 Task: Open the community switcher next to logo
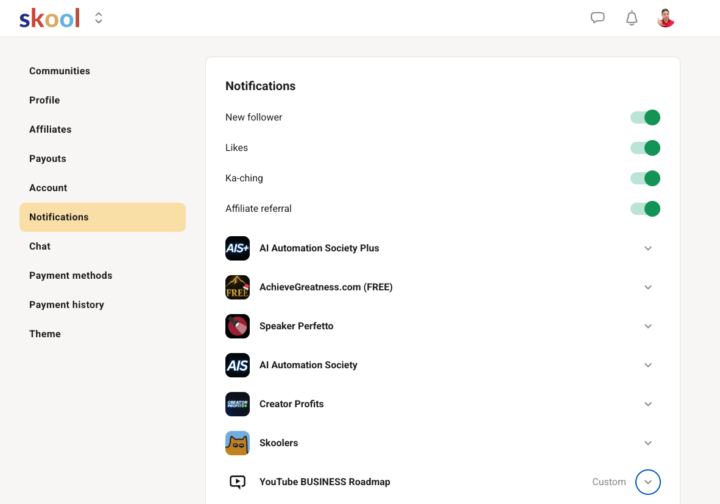[x=99, y=18]
